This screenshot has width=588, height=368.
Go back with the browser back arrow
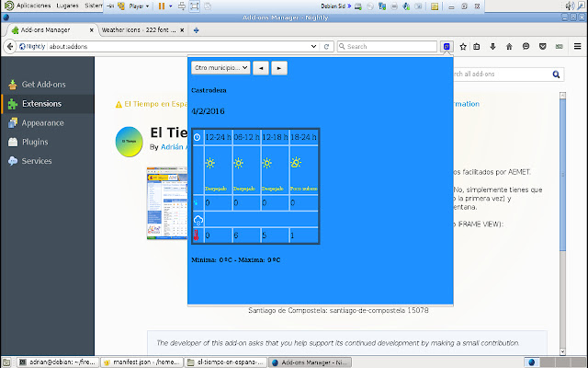coord(10,47)
